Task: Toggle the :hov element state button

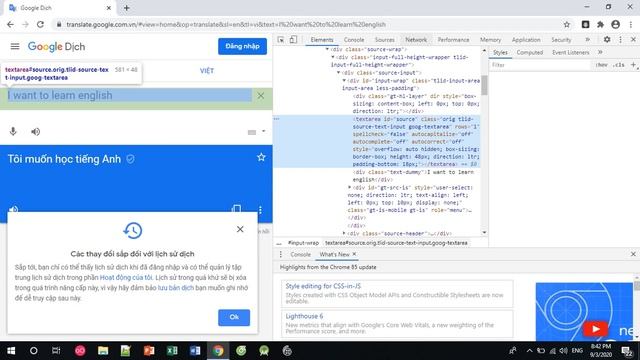Action: pos(601,65)
